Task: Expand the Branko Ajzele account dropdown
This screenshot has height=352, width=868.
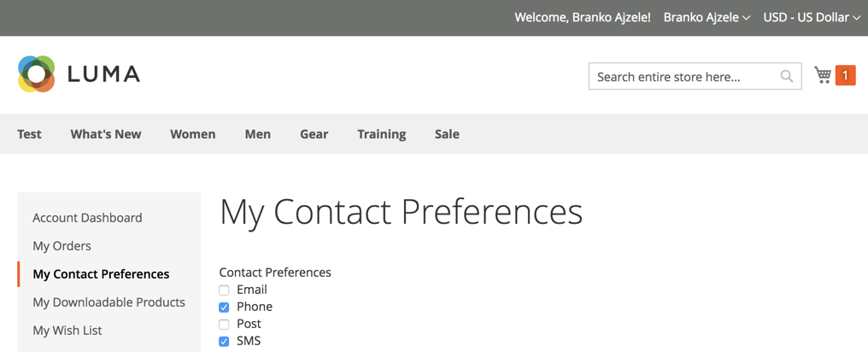Action: coord(707,17)
